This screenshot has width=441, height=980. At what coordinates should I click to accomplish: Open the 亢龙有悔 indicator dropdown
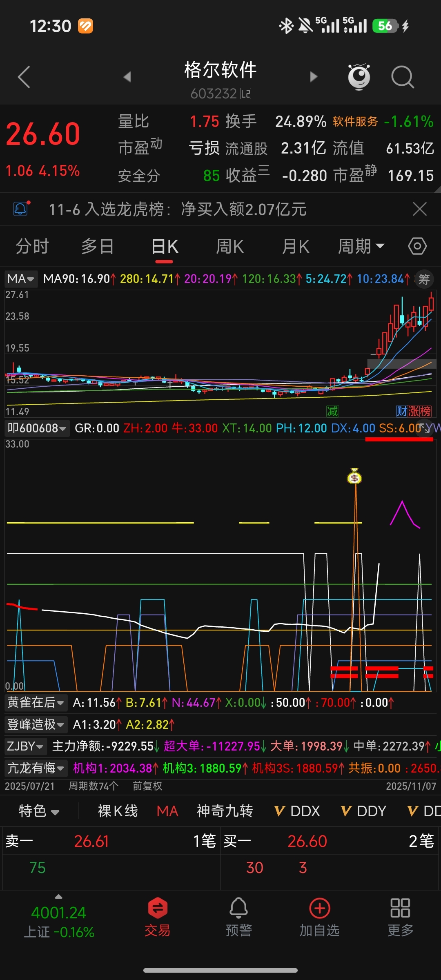36,768
